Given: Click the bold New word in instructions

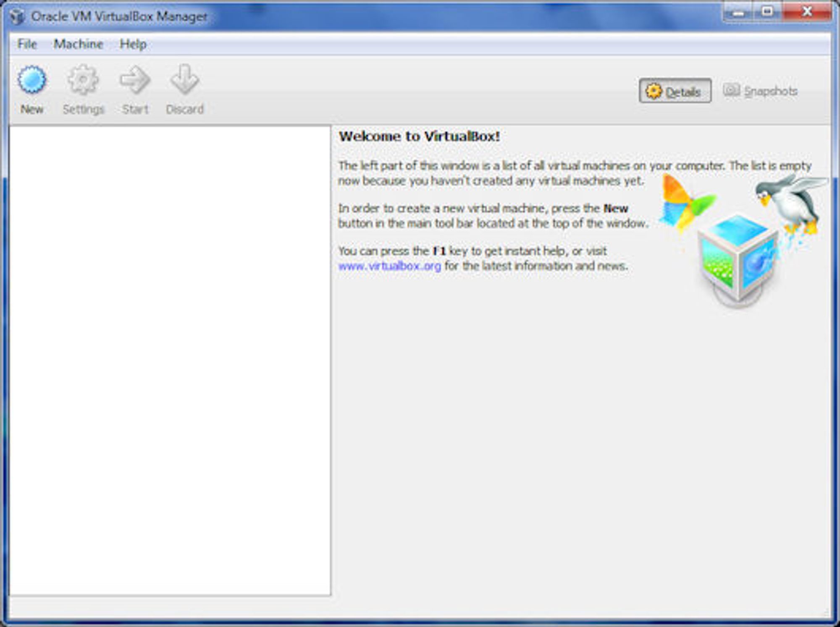Looking at the screenshot, I should pos(616,209).
